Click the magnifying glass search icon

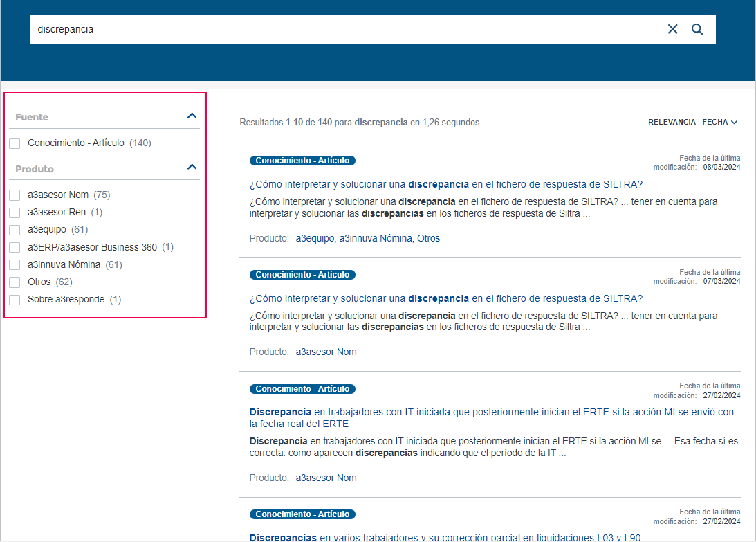[x=697, y=29]
